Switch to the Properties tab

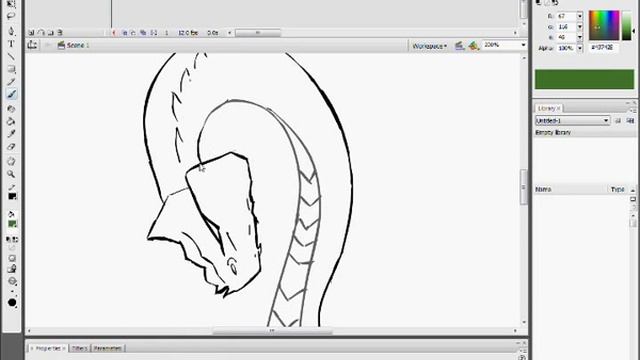(x=47, y=348)
